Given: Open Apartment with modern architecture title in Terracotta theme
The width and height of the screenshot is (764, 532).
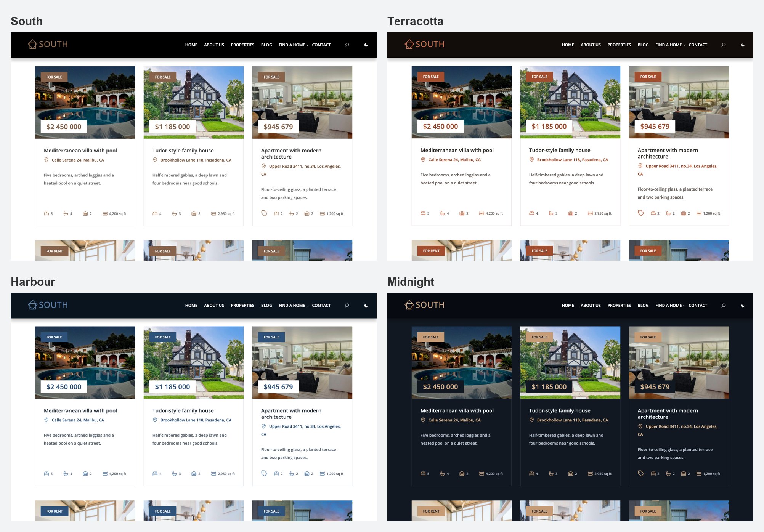Looking at the screenshot, I should pos(668,153).
